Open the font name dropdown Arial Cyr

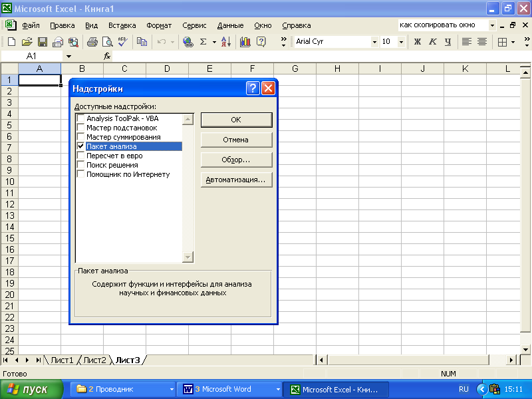click(374, 42)
